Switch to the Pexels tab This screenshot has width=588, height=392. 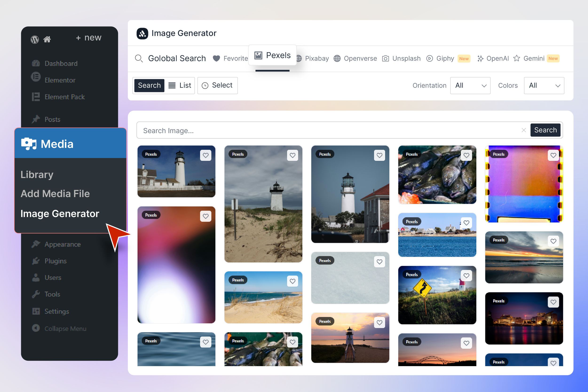click(x=272, y=55)
